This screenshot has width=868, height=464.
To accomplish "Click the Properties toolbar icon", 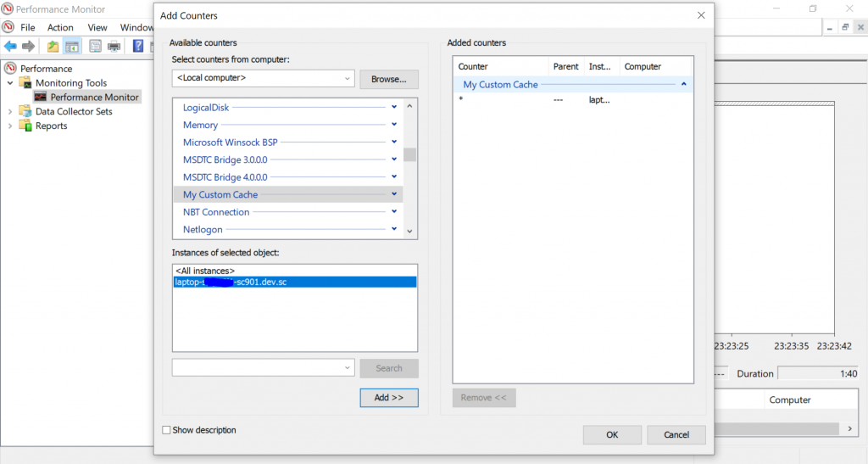I will [95, 47].
